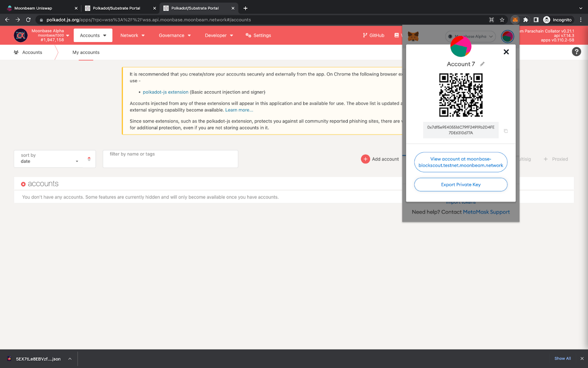
Task: Expand the download item options chevron
Action: click(x=70, y=359)
